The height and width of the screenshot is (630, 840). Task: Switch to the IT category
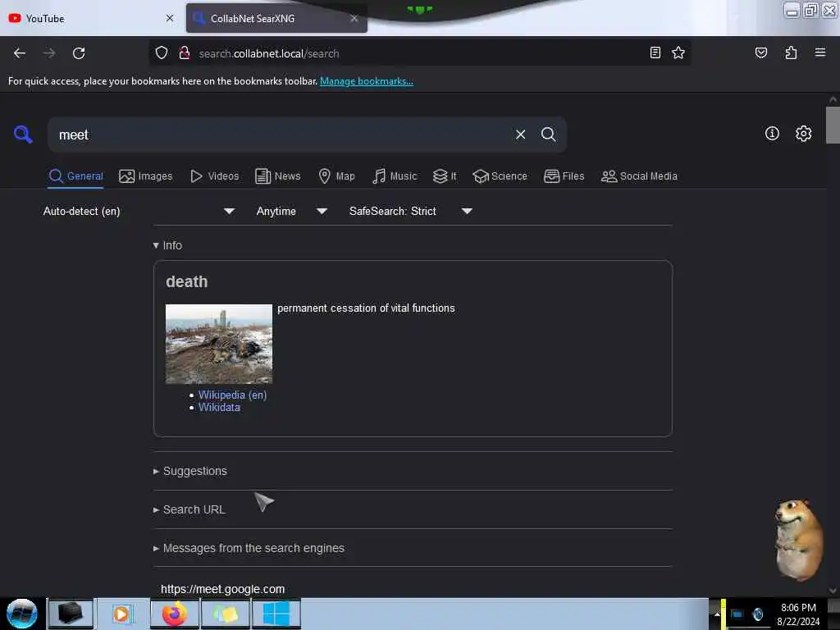point(445,176)
